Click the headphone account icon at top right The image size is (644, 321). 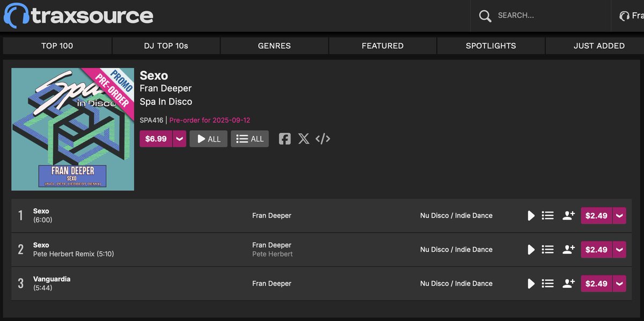(x=624, y=16)
